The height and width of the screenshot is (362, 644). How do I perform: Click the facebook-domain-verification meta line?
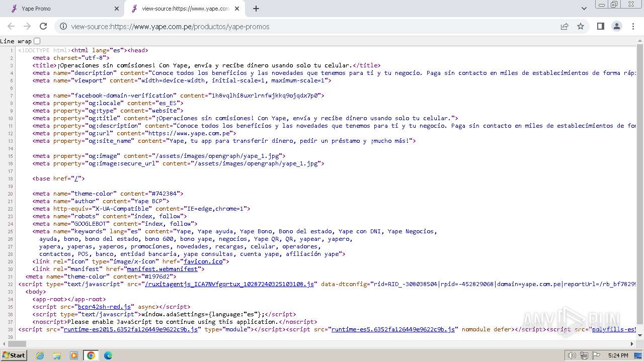[179, 96]
